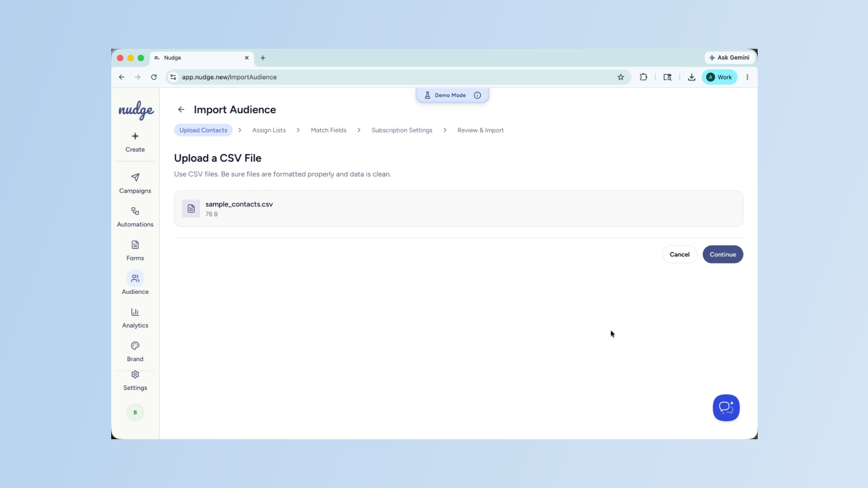The image size is (868, 488).
Task: Open the support chat bubble
Action: click(726, 408)
